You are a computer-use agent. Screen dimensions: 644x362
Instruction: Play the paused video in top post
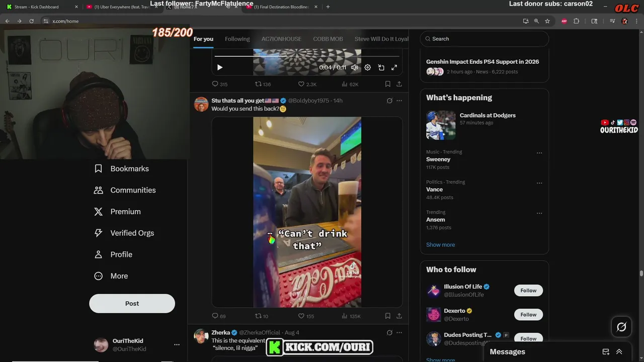219,67
